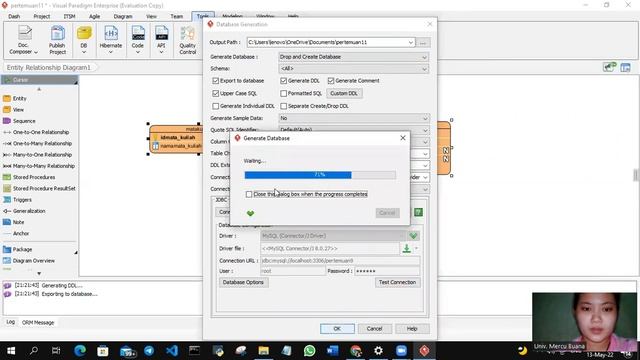Image resolution: width=640 pixels, height=360 pixels.
Task: Open Word from taskbar
Action: click(332, 351)
